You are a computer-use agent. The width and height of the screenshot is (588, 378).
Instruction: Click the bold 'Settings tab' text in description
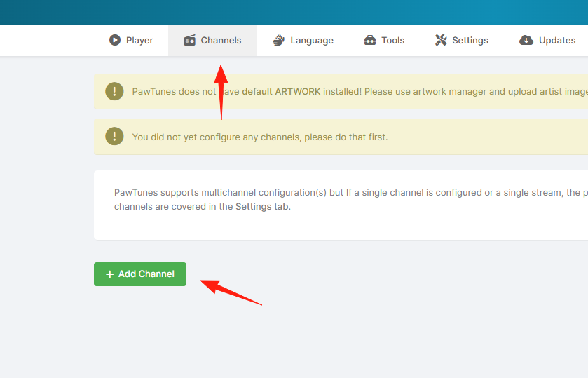pos(262,206)
